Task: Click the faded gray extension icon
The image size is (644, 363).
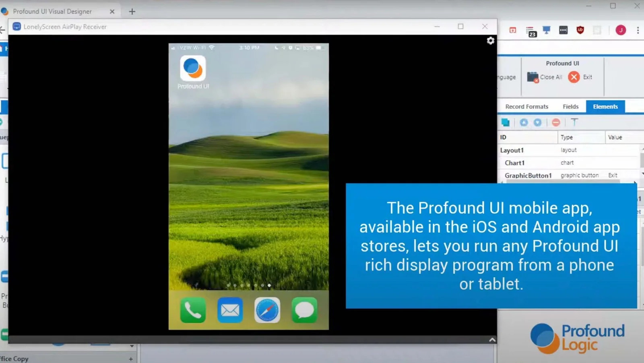Action: pos(597,30)
